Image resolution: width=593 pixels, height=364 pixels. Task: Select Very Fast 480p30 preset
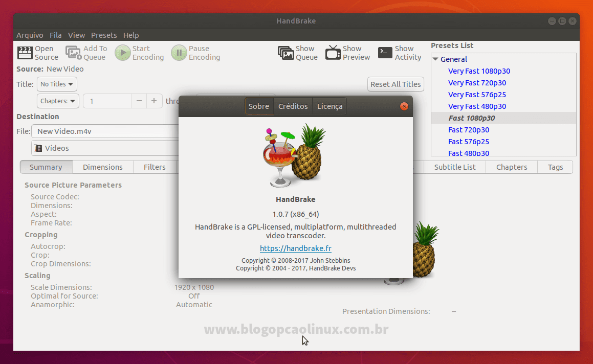click(477, 106)
